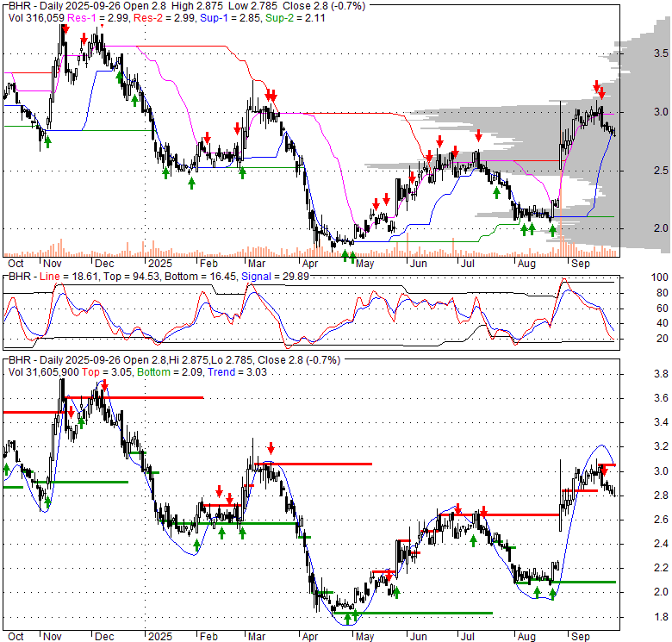
Task: Click the 'Top = 94.53' oscillator value
Action: pos(132,277)
